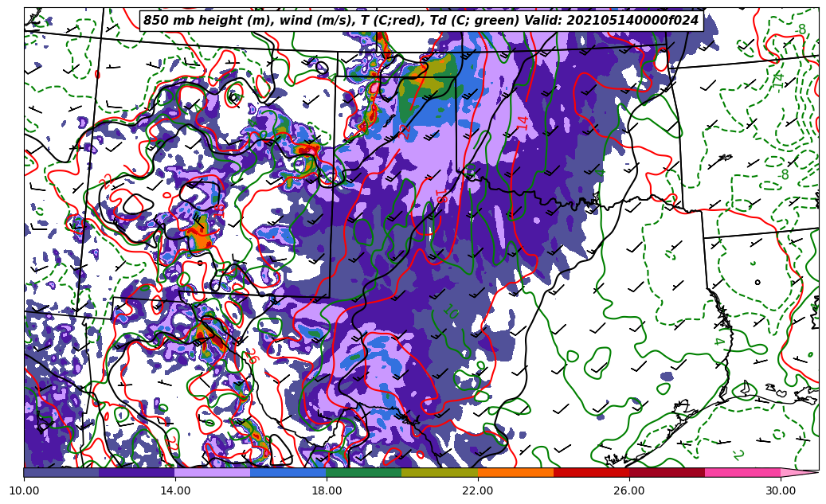Select the light lavender 14–16 colorbar segment
826x504 pixels.
(213, 472)
